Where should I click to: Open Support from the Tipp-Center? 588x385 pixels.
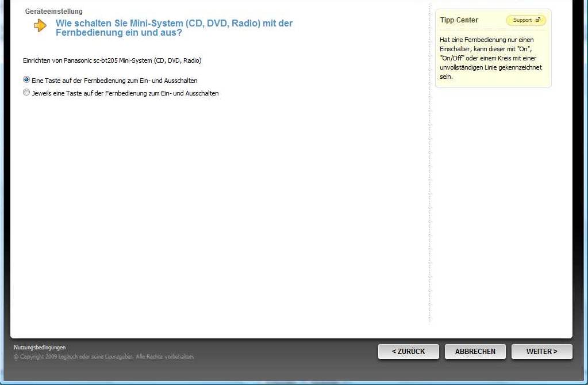pos(525,20)
